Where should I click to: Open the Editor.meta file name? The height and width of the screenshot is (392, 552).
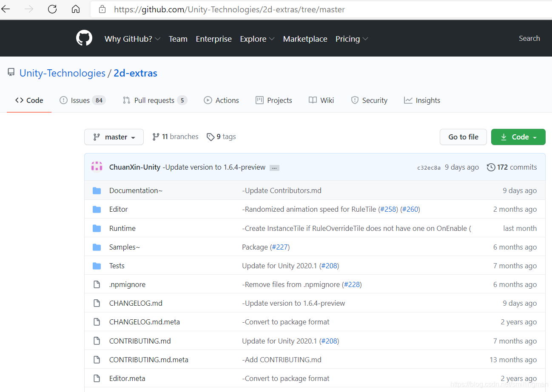coord(127,378)
